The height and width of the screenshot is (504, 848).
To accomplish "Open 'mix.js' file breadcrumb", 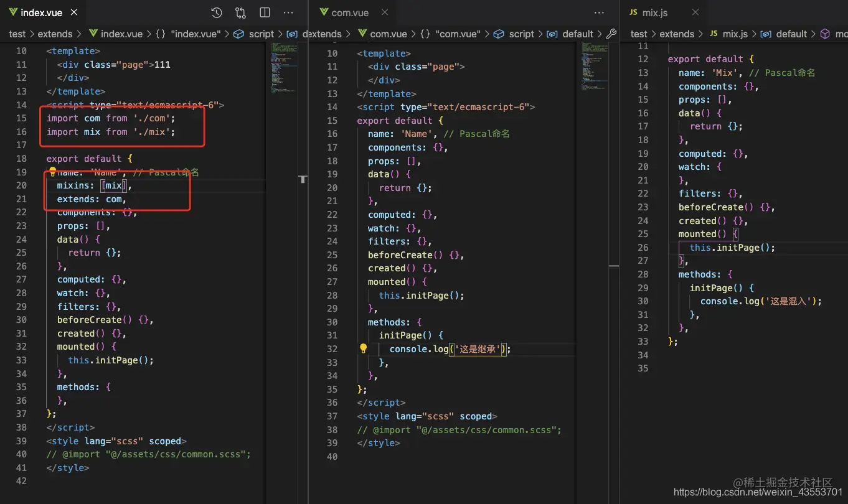I will pyautogui.click(x=728, y=34).
